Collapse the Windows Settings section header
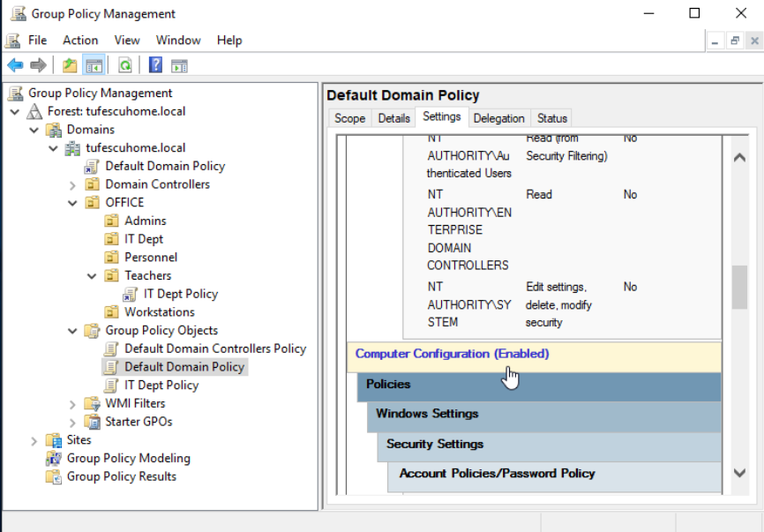This screenshot has height=532, width=764. click(543, 417)
